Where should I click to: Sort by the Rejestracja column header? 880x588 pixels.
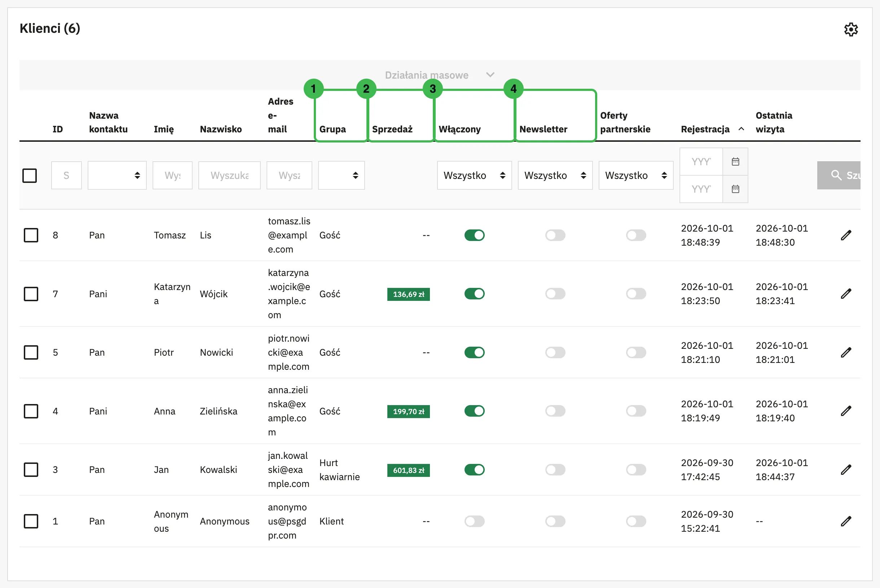[x=705, y=130]
